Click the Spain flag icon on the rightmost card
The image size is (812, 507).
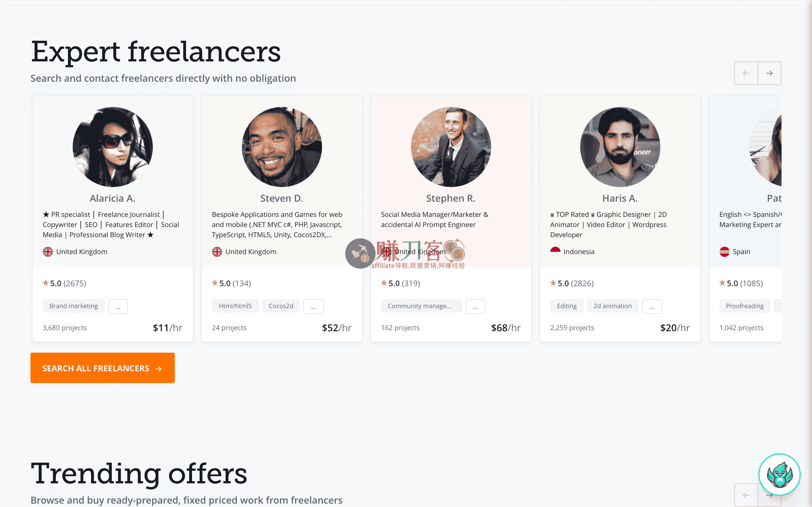[x=724, y=252]
